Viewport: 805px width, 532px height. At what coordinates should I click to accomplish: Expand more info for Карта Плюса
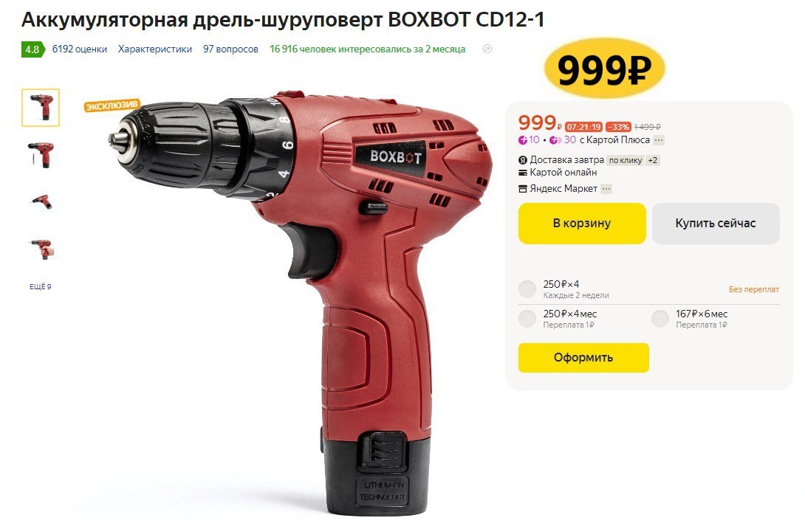click(659, 140)
